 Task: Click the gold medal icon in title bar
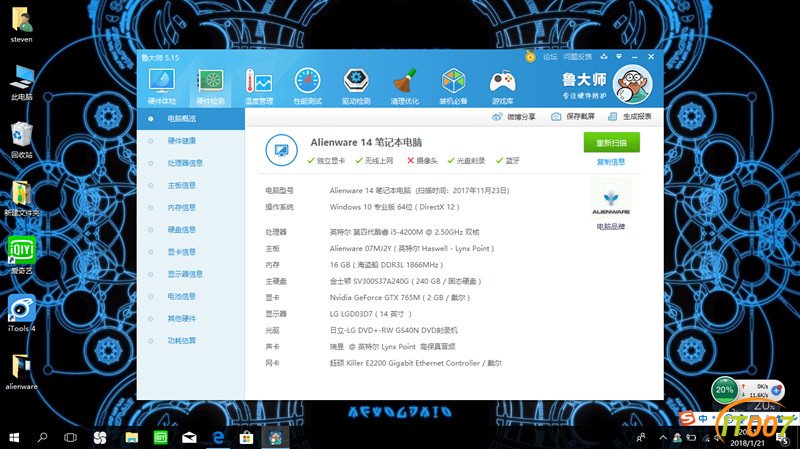[x=530, y=57]
